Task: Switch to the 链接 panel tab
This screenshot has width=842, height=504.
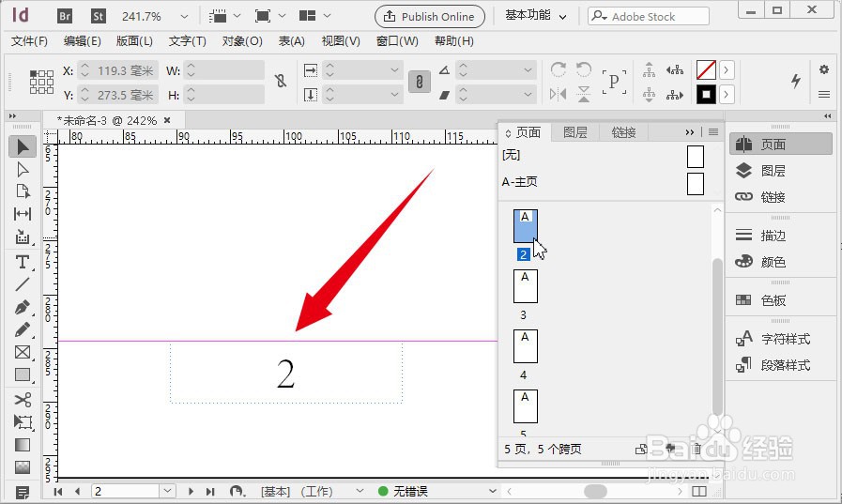Action: point(623,132)
